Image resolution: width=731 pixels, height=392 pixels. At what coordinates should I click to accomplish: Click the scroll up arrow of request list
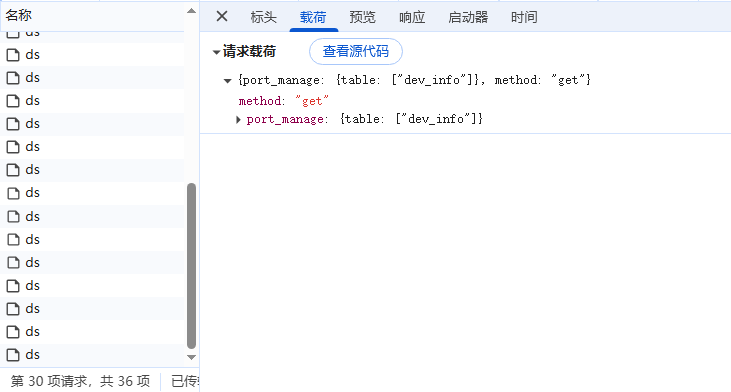[x=191, y=11]
